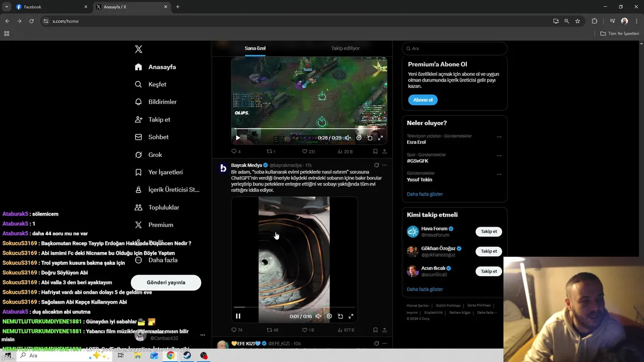Screen dimensions: 644x362
Task: Follow Hava Forum with Takip et
Action: [x=489, y=232]
